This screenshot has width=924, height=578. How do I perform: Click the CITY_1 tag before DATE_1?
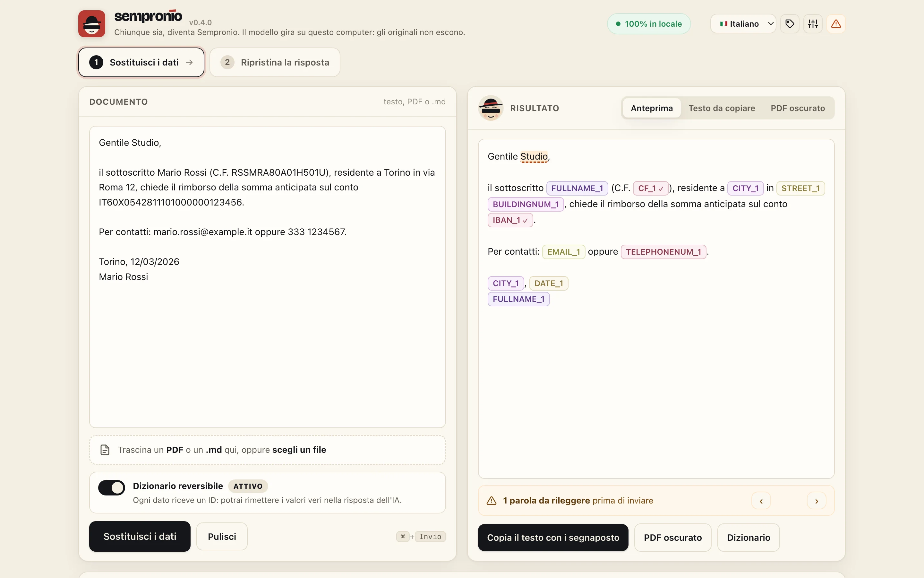click(x=506, y=283)
